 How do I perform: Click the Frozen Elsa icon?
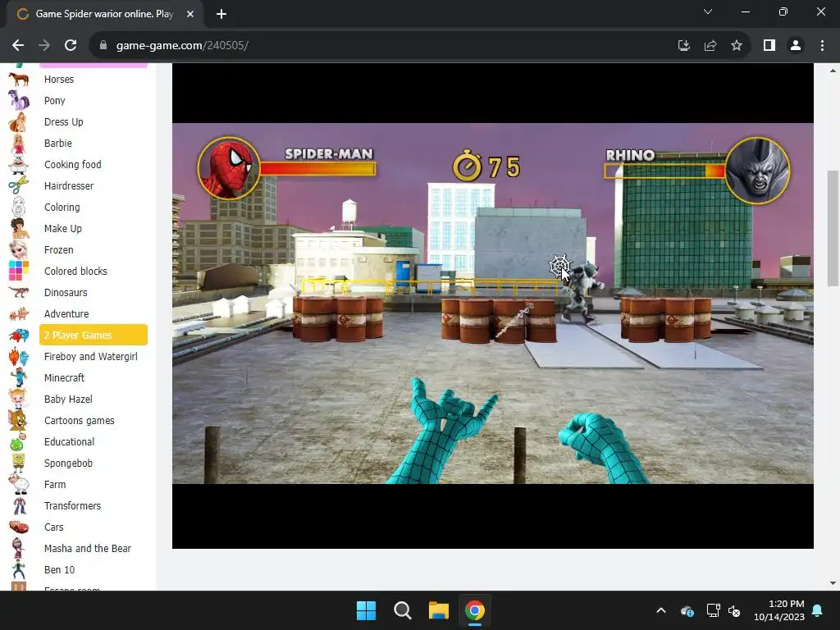click(x=18, y=250)
